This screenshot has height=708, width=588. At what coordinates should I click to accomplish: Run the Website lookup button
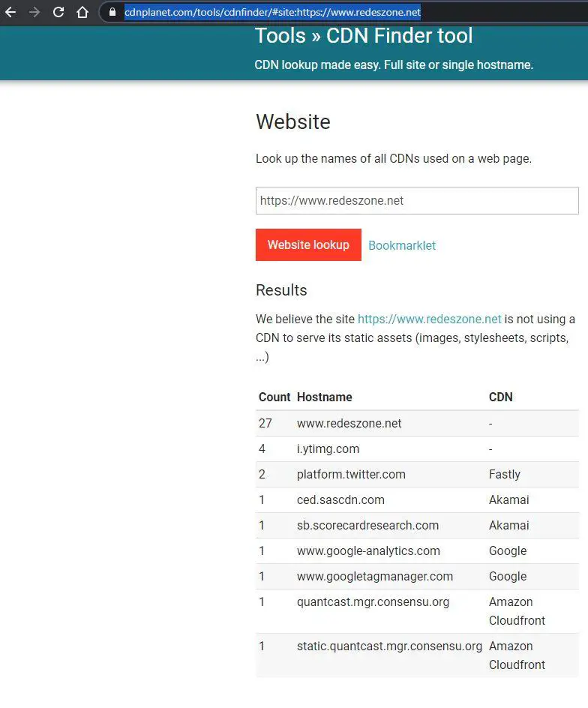pos(308,244)
